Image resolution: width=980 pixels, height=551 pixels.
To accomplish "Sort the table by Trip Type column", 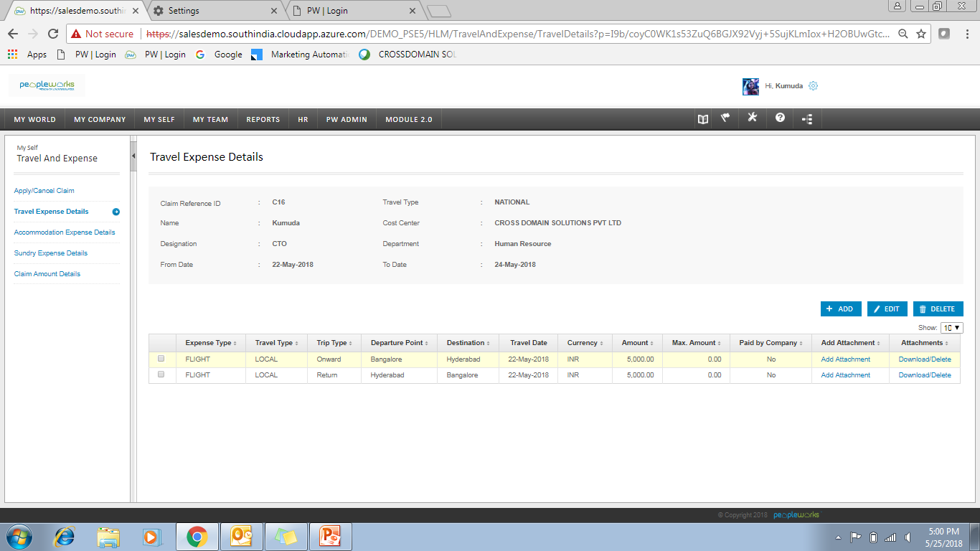I will pos(334,343).
